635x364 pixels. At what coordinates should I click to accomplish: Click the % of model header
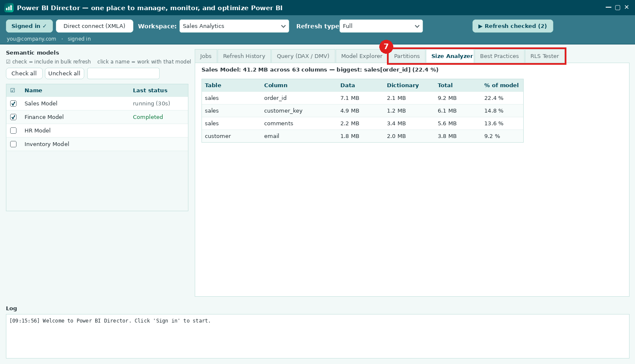pyautogui.click(x=502, y=85)
